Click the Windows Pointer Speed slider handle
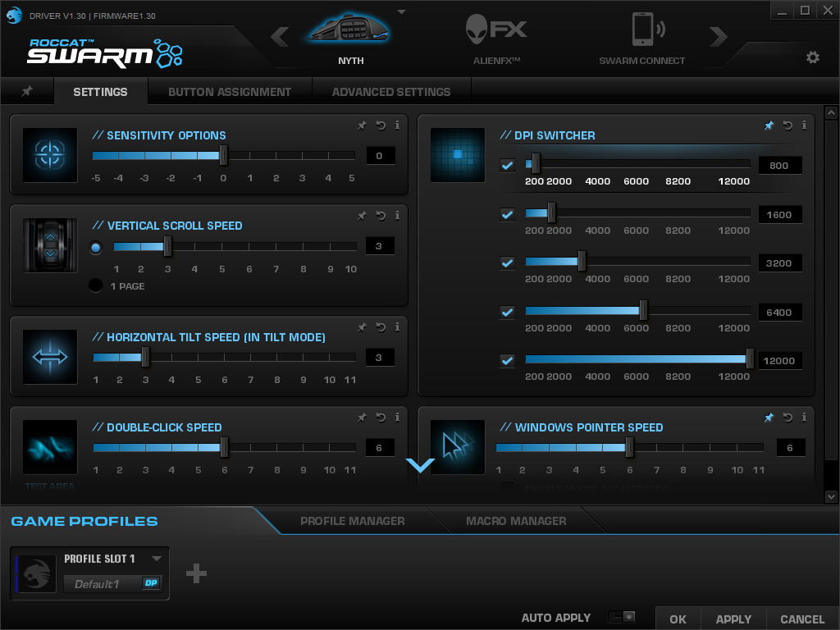Image resolution: width=840 pixels, height=630 pixels. tap(629, 447)
